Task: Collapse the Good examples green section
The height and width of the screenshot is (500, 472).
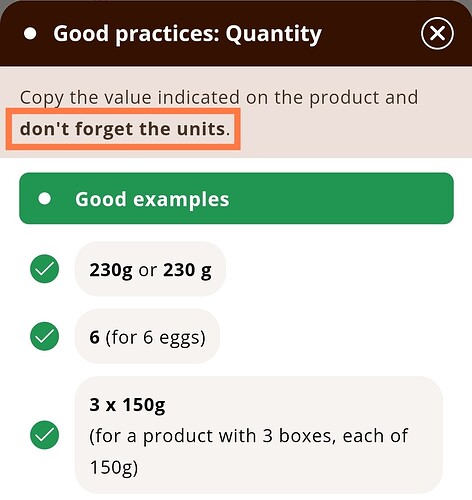Action: click(x=236, y=198)
